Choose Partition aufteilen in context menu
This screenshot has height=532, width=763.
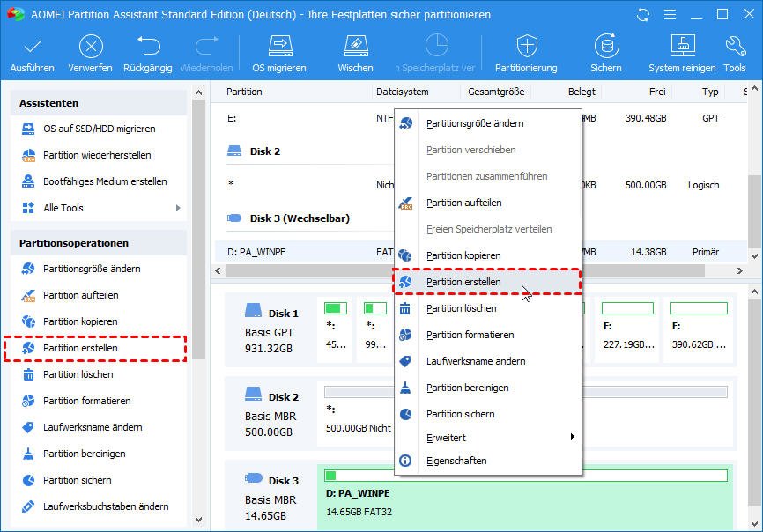click(x=487, y=203)
